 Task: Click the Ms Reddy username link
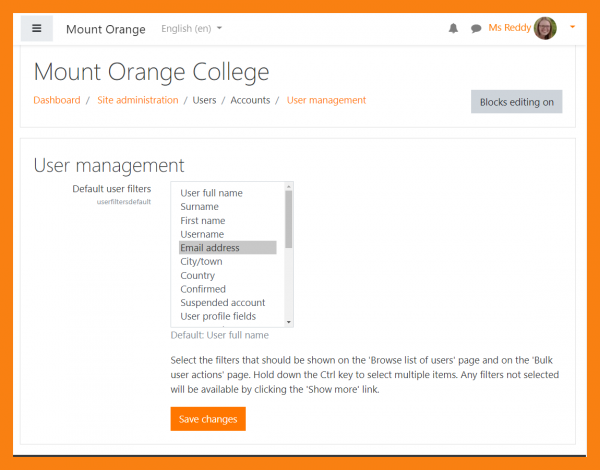point(509,28)
